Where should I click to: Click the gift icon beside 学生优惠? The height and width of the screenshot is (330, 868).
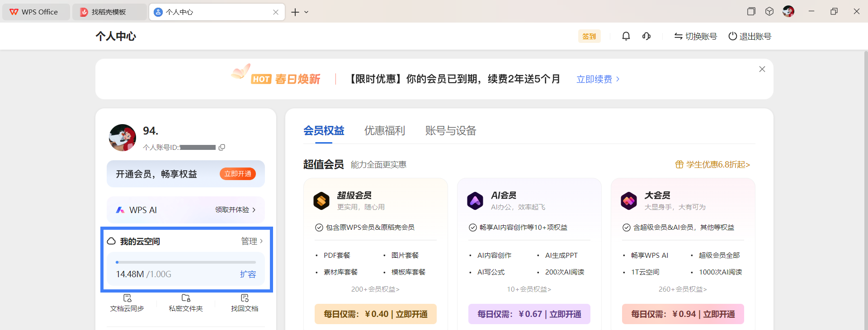(x=679, y=164)
